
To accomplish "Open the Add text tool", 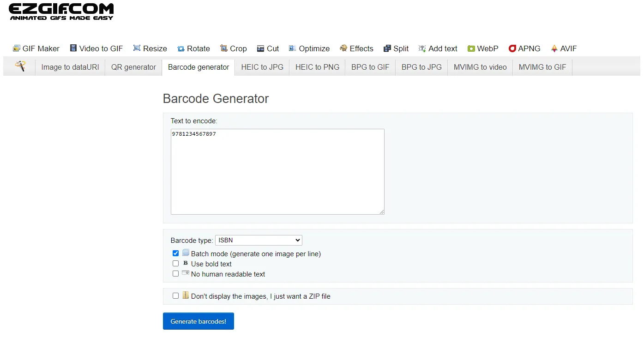I will tap(438, 48).
